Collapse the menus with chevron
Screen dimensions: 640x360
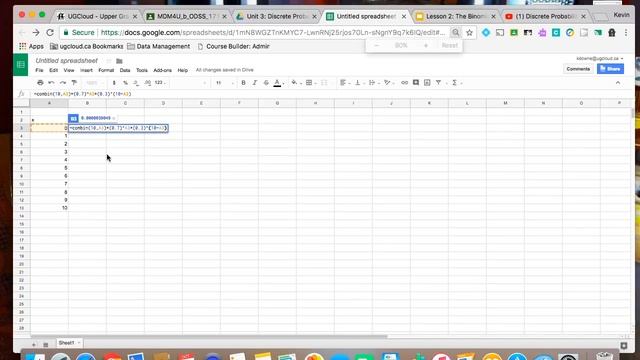(x=618, y=82)
